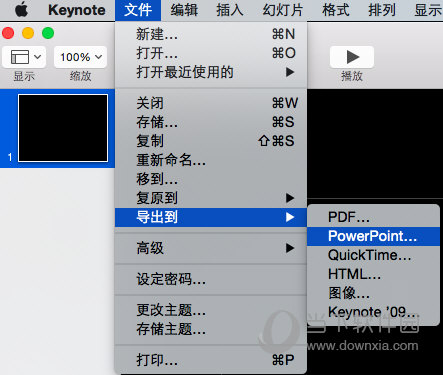
Task: Choose 关闭 from the file menu
Action: tap(211, 103)
